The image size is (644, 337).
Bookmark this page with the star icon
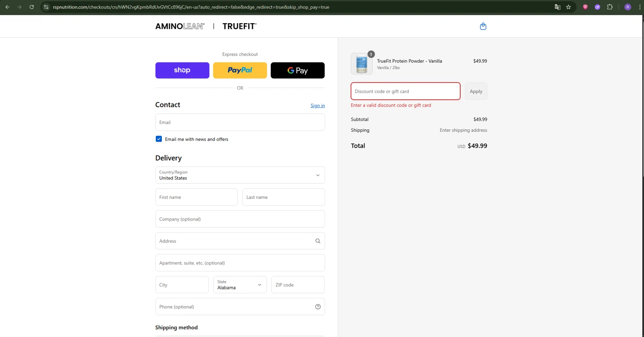pyautogui.click(x=568, y=7)
